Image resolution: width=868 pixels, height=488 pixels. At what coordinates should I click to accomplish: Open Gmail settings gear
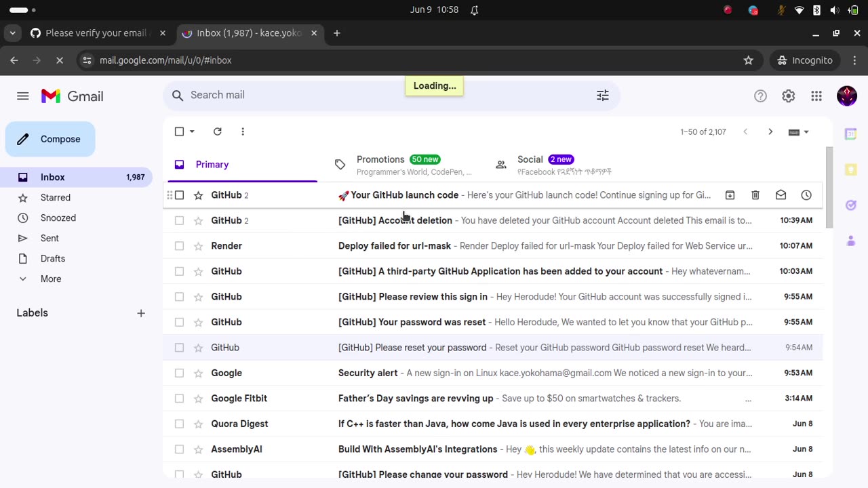[x=788, y=96]
